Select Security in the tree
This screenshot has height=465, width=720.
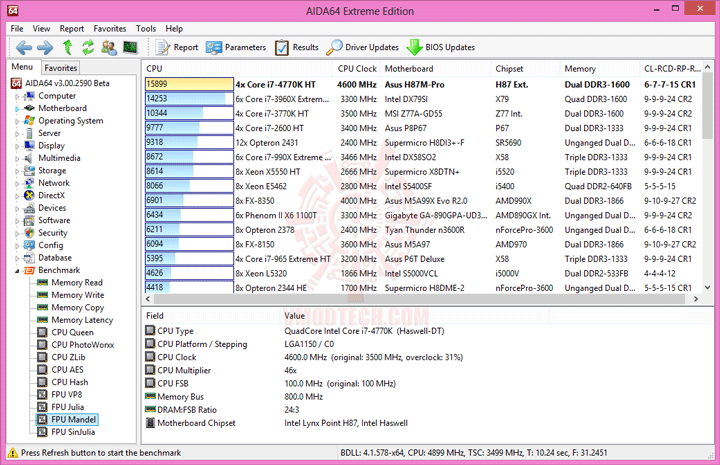52,233
